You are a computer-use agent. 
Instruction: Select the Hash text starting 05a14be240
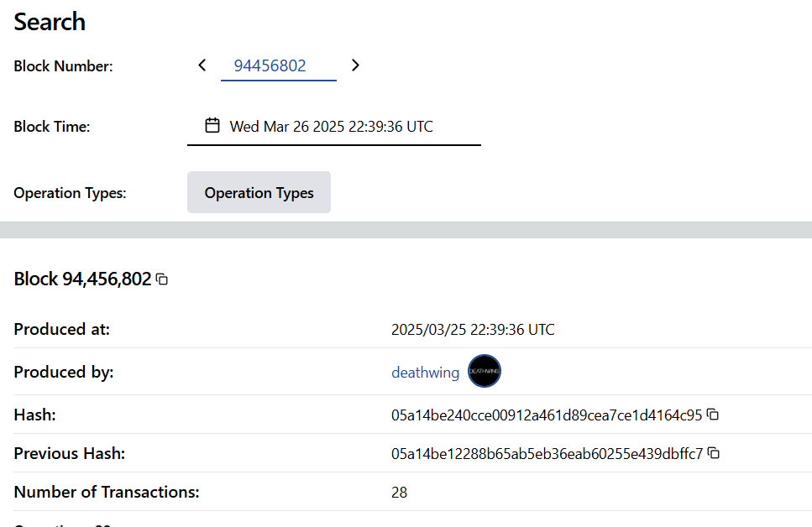coord(546,415)
